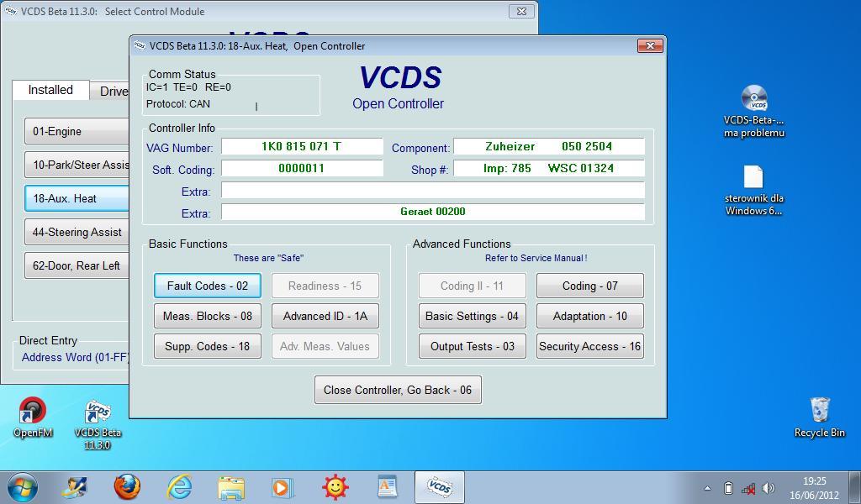Select 62-Door, Rear Left module button
The image size is (861, 504).
[77, 265]
